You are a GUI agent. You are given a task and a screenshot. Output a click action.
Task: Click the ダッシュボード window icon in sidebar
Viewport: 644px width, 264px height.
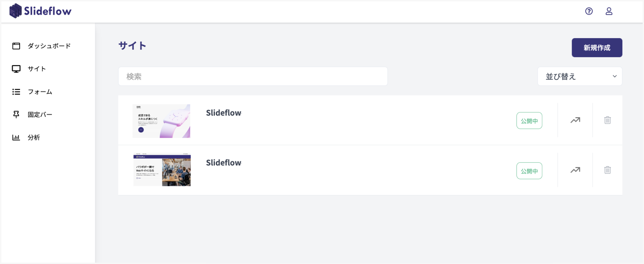coord(16,46)
